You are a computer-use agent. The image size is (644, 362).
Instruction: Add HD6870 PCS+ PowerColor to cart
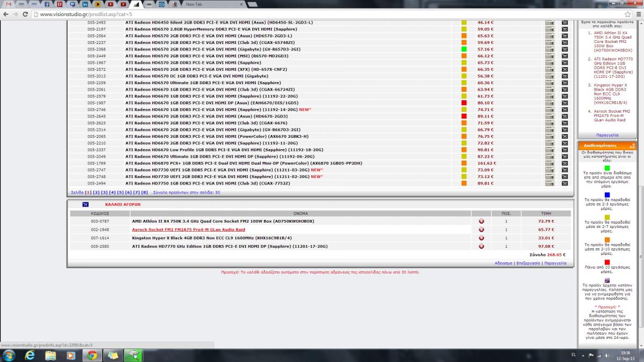coord(565,163)
